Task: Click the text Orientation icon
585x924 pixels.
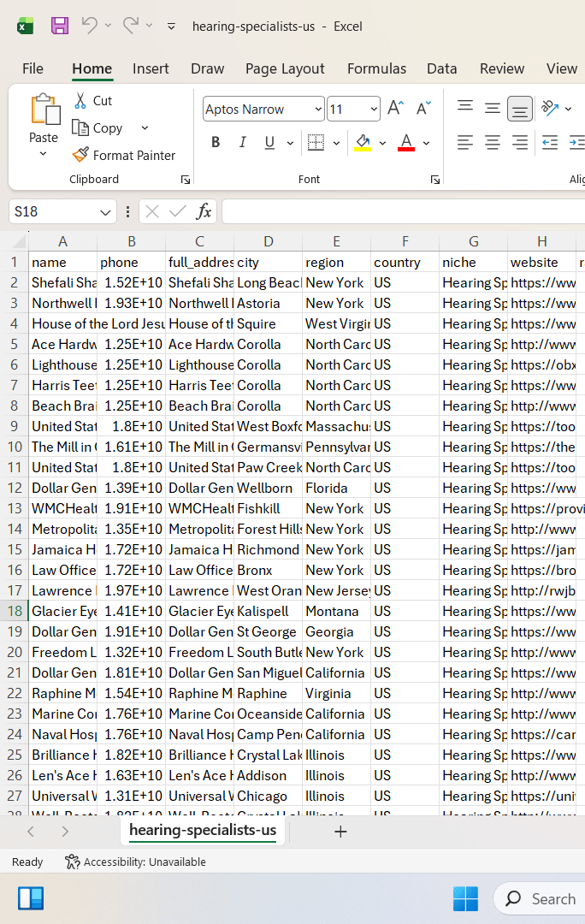Action: [x=550, y=108]
